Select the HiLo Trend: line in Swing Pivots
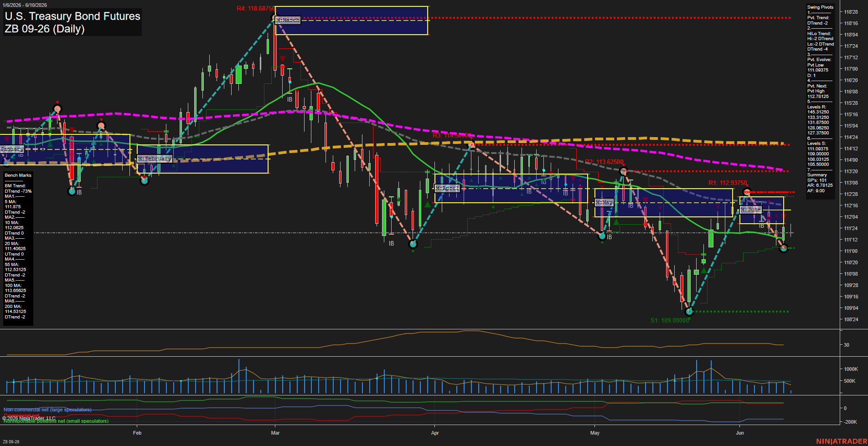The height and width of the screenshot is (446, 868). (819, 34)
